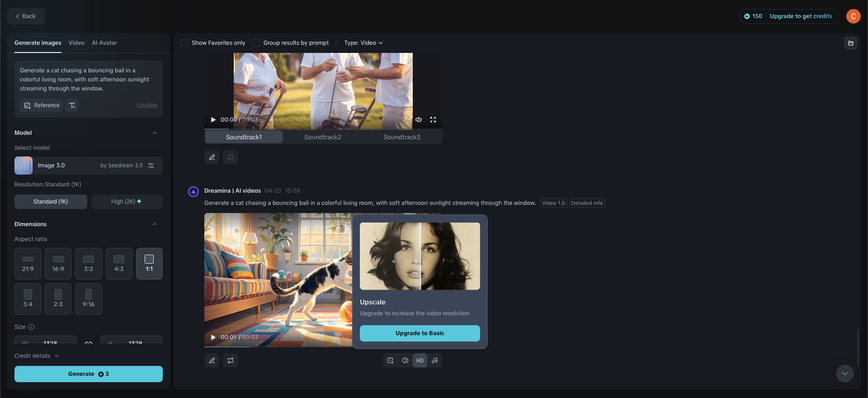Click edit pencil icon under golfers video
868x398 pixels.
coord(212,157)
